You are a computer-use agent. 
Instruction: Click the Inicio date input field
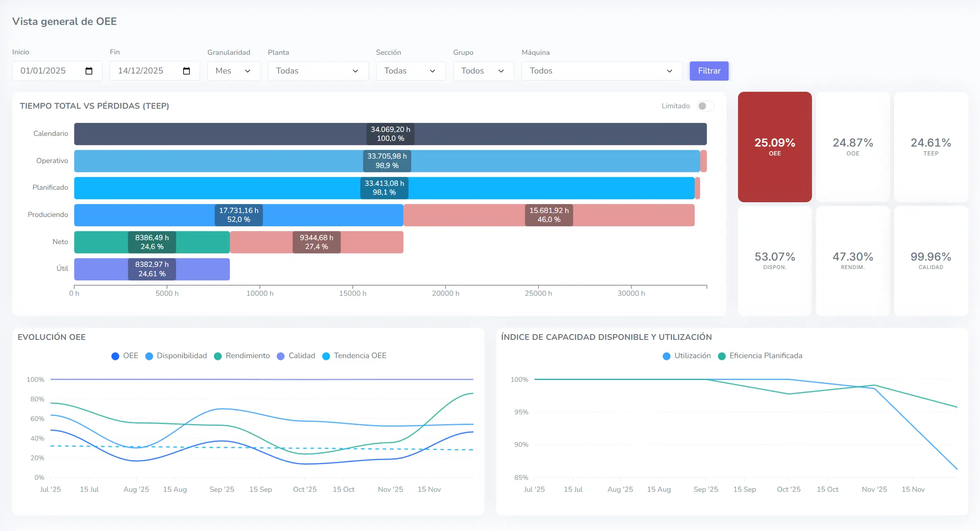(49, 70)
